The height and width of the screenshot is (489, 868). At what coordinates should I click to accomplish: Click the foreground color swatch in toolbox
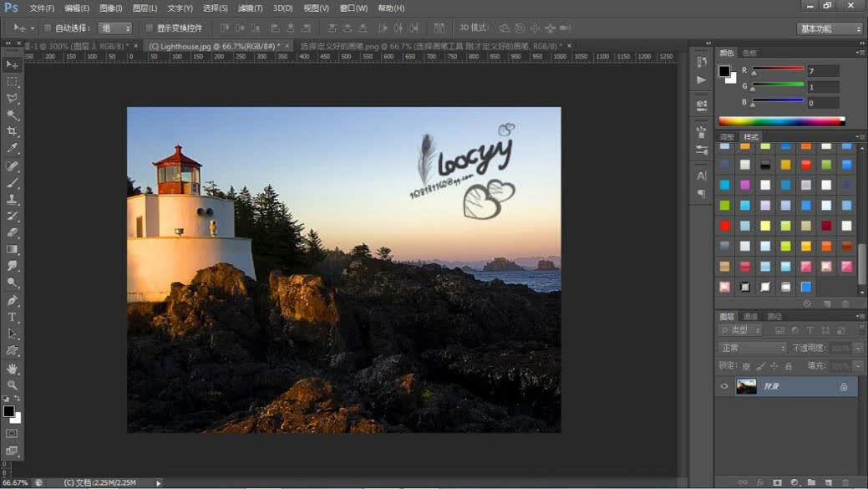tap(8, 411)
